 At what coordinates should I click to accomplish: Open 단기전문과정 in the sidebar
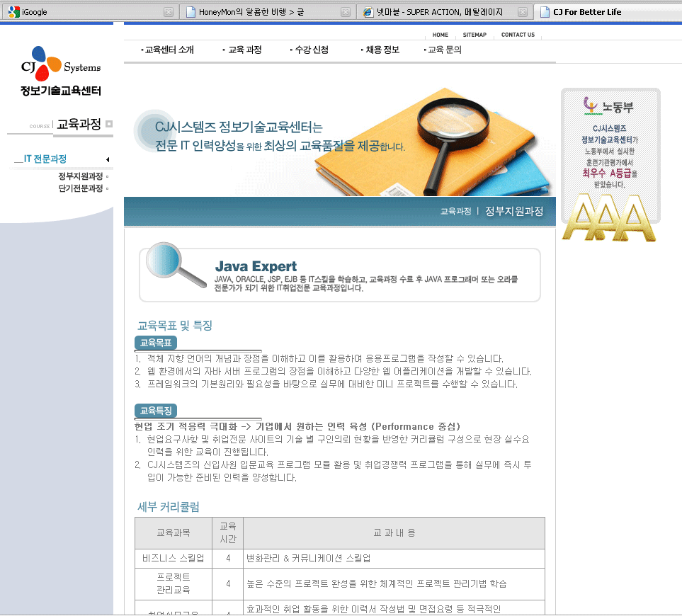point(81,188)
